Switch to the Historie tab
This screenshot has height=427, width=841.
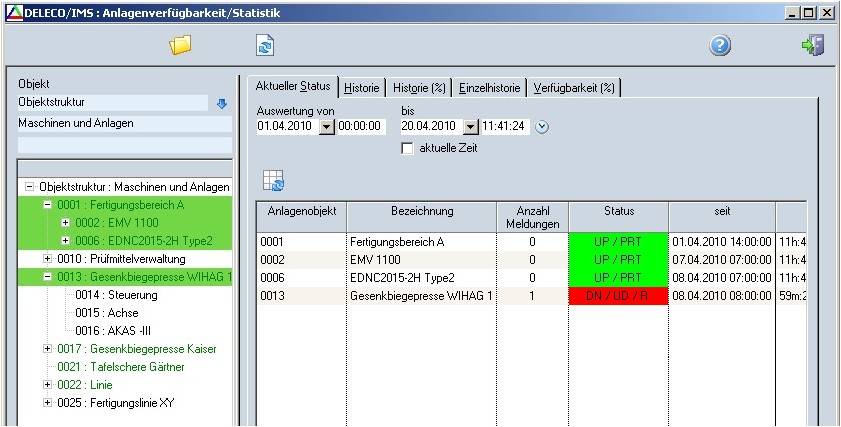(x=361, y=88)
